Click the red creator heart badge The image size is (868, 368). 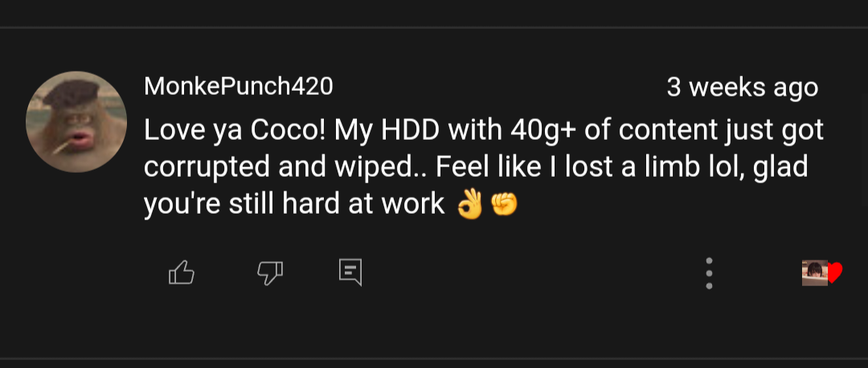click(x=835, y=273)
